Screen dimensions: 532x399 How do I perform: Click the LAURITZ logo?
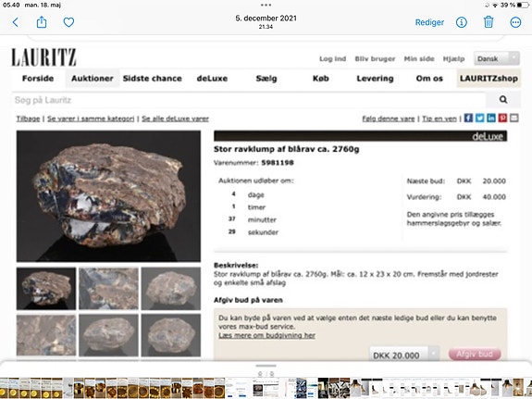(x=43, y=57)
